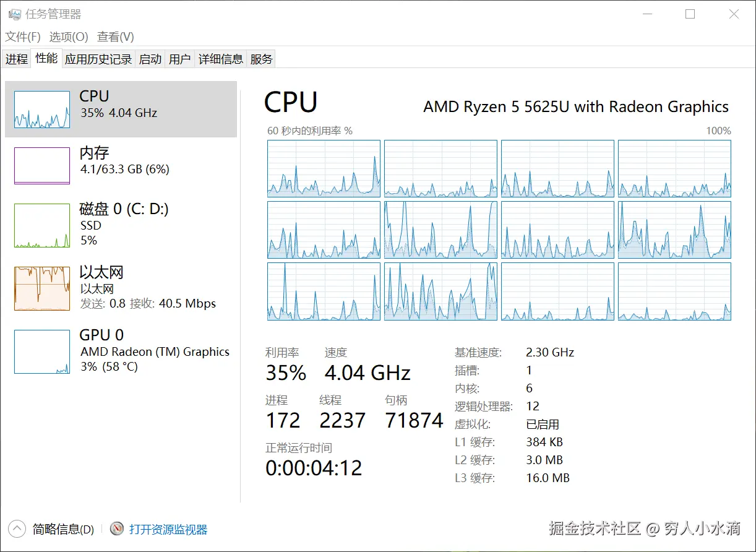Click the Task Manager title bar icon
Image resolution: width=756 pixels, height=552 pixels.
click(14, 14)
